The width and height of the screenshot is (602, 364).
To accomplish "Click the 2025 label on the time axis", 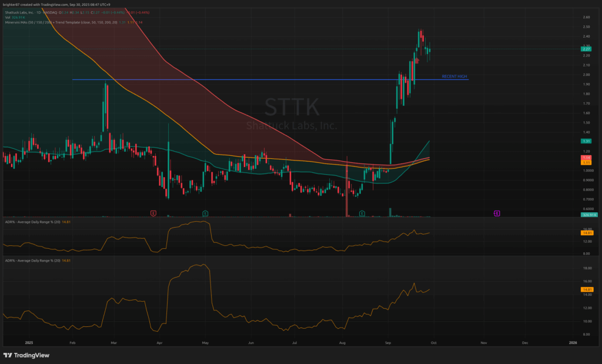I will (29, 342).
